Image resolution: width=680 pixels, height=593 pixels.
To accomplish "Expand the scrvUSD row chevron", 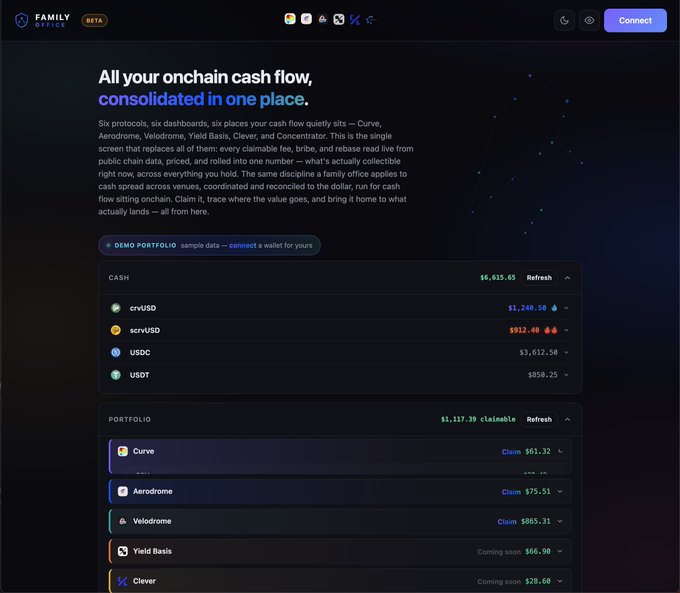I will click(566, 330).
